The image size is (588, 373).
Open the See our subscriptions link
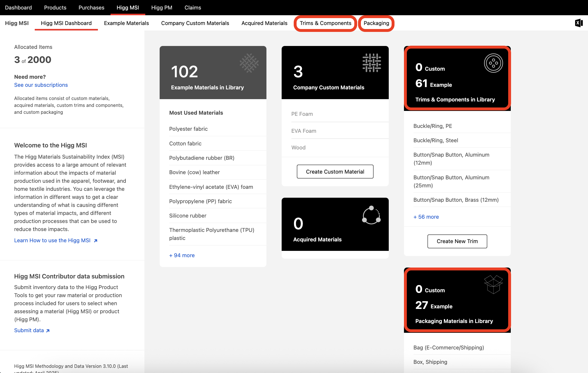point(41,85)
